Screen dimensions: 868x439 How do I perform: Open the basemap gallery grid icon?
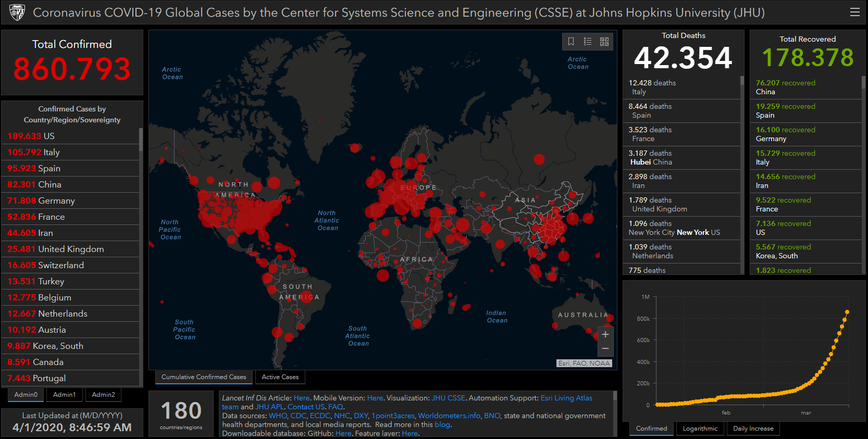tap(604, 42)
